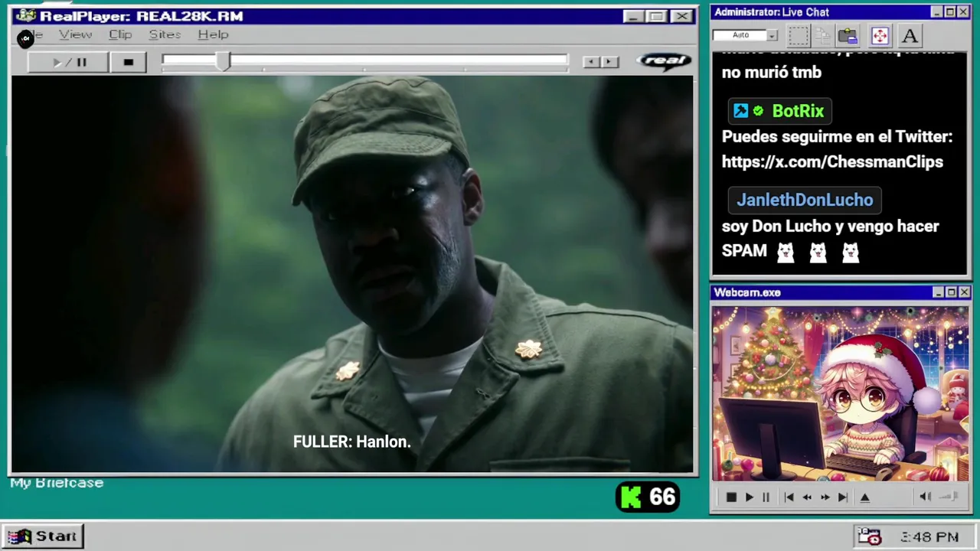Viewport: 980px width, 551px height.
Task: Click the 'soy Don Lucho y vengo hacer' message
Action: click(830, 227)
